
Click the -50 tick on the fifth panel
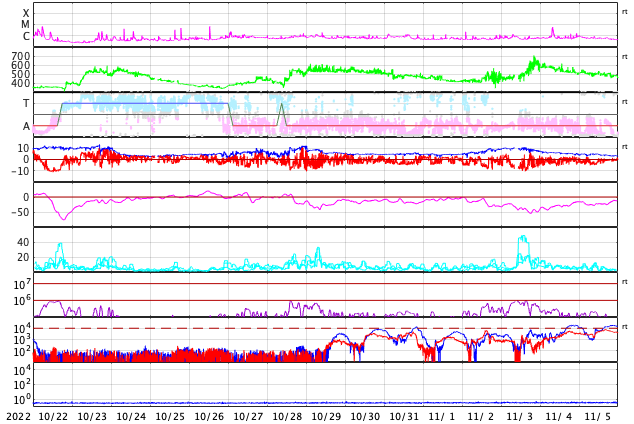pyautogui.click(x=19, y=212)
